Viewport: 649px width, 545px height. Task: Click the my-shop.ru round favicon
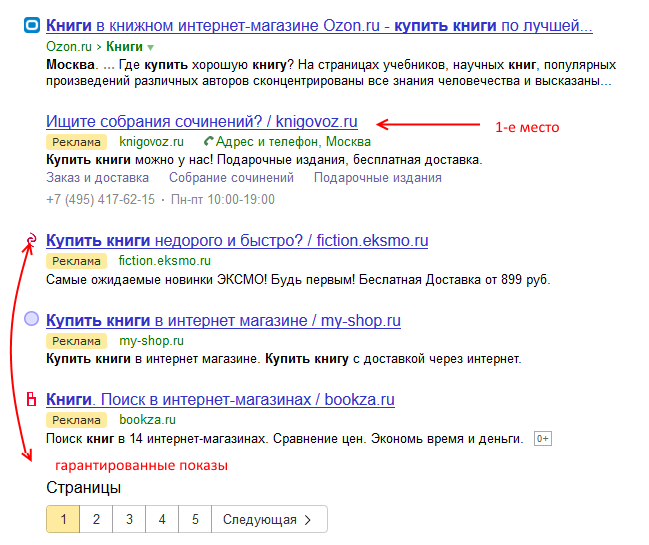[x=31, y=319]
